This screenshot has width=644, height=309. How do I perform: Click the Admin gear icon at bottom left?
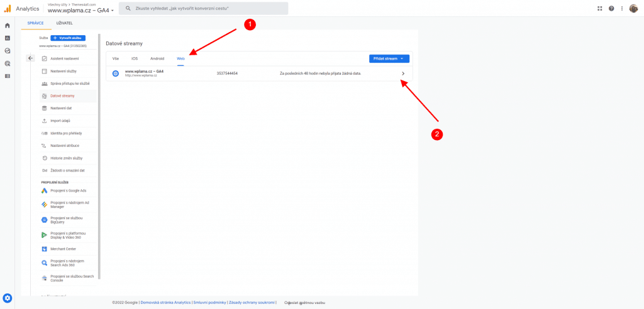pyautogui.click(x=8, y=298)
